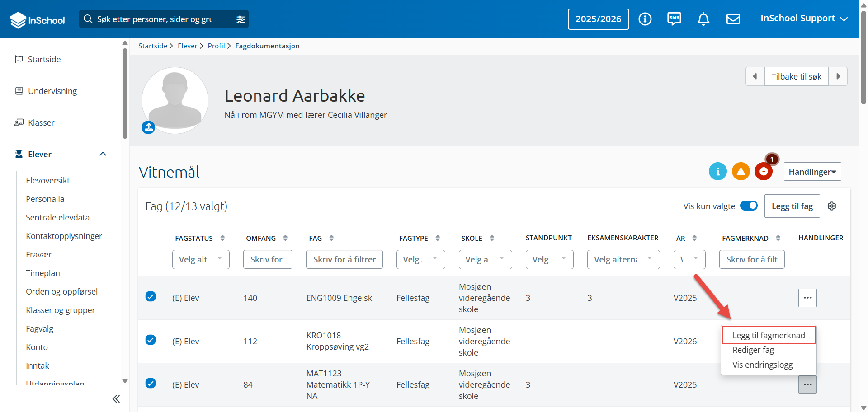
Task: Open actions menu for MAT1123 Matematikk row
Action: point(807,384)
